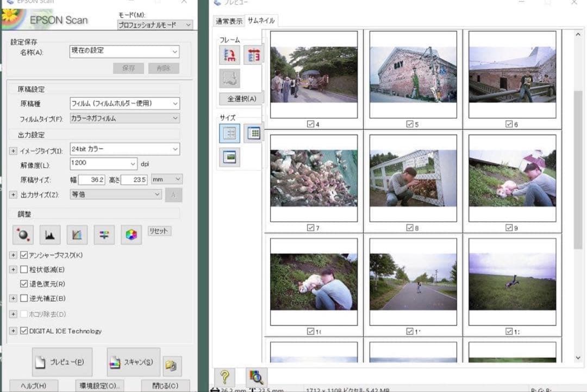Switch to the 通常表示 tab

(229, 22)
